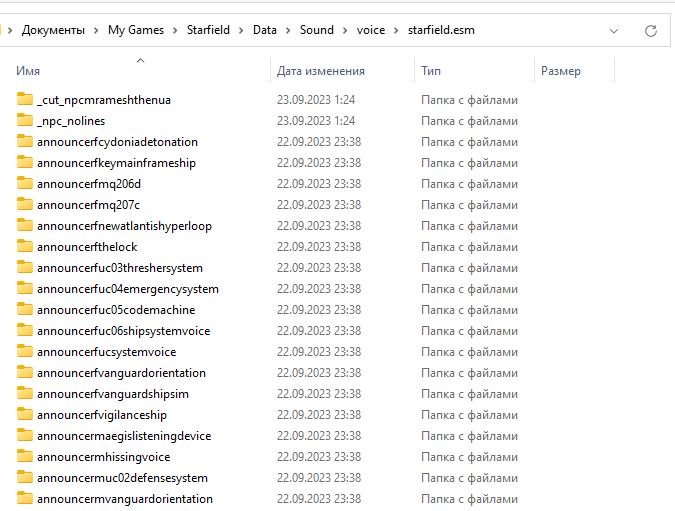This screenshot has height=511, width=675.
Task: Click folder icon of _npc_nolines
Action: [x=25, y=120]
